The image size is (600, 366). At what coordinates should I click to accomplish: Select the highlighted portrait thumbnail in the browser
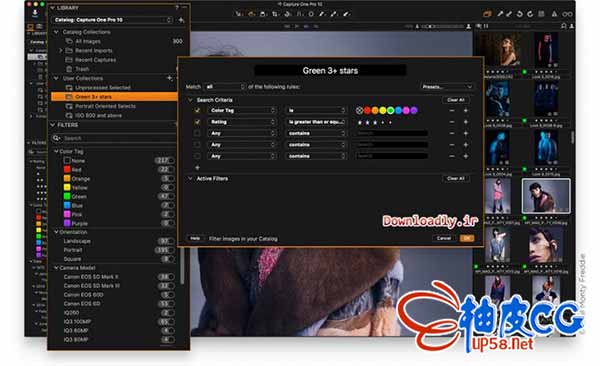546,196
